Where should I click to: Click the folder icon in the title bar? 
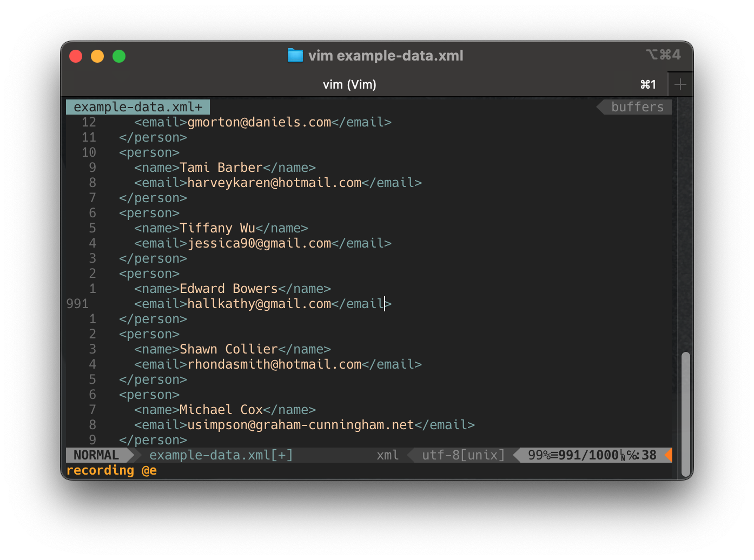pyautogui.click(x=295, y=55)
